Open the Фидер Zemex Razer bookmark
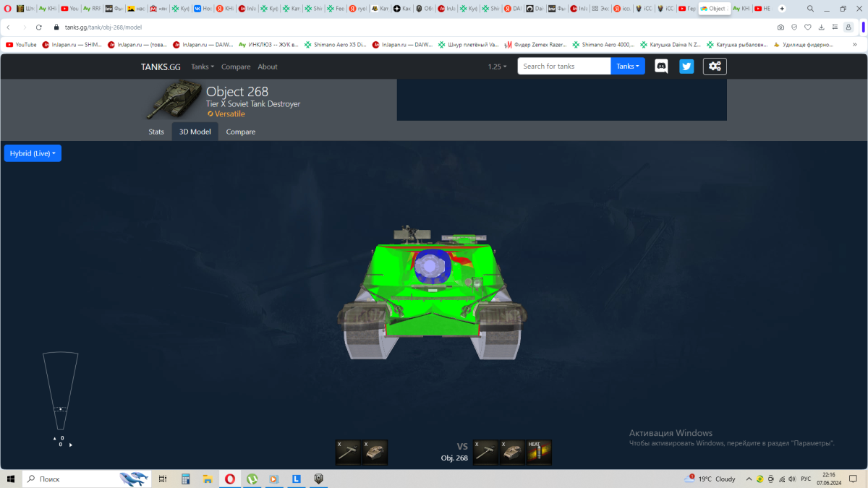 coord(537,44)
